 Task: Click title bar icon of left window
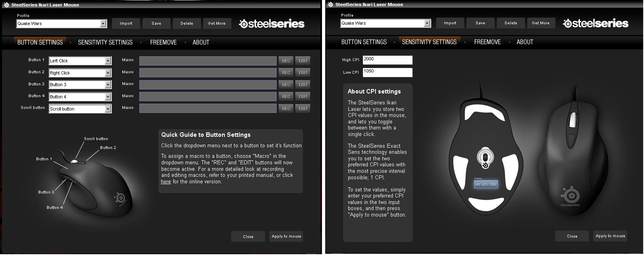click(6, 5)
